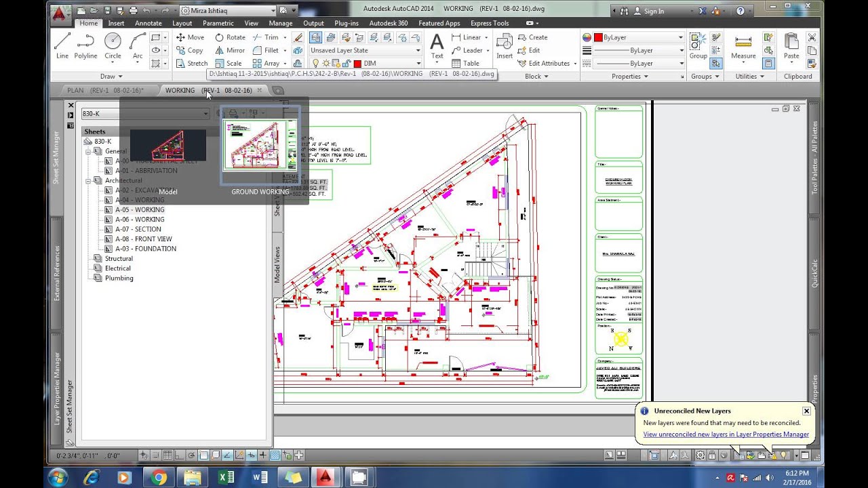
Task: Click the Insert block icon
Action: click(505, 46)
